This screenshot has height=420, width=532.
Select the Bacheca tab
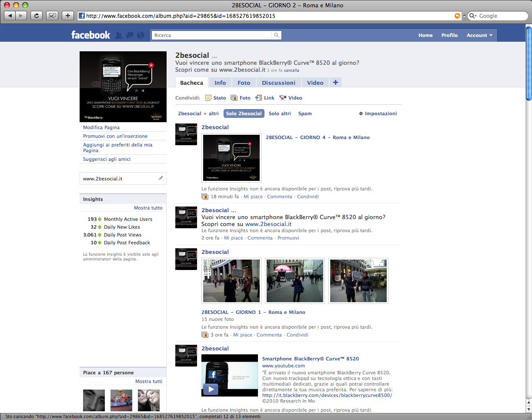(x=191, y=83)
